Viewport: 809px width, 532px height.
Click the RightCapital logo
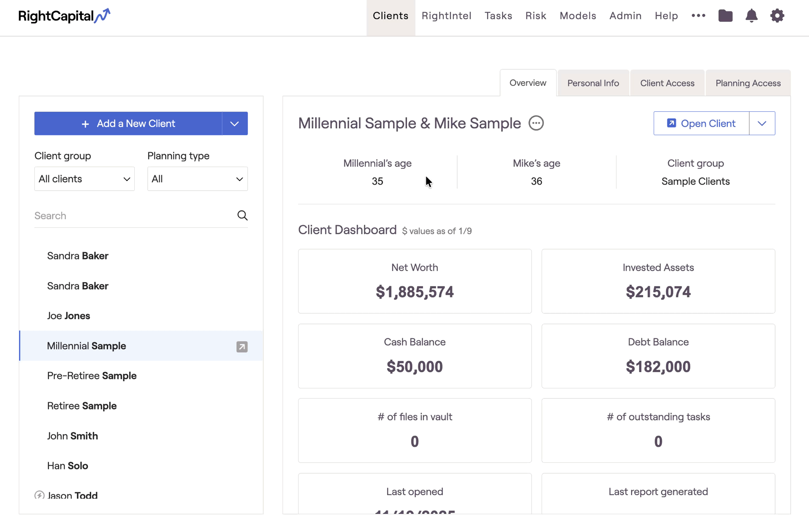pyautogui.click(x=64, y=16)
